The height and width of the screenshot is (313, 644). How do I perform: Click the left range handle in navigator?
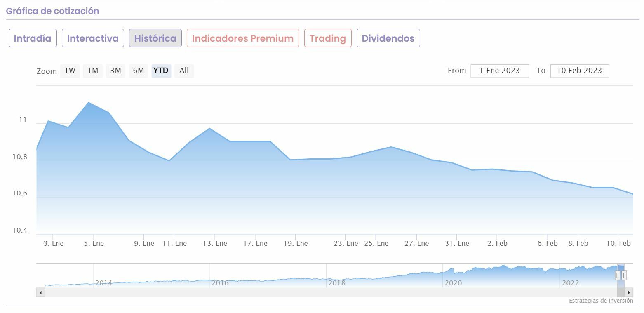tap(617, 275)
